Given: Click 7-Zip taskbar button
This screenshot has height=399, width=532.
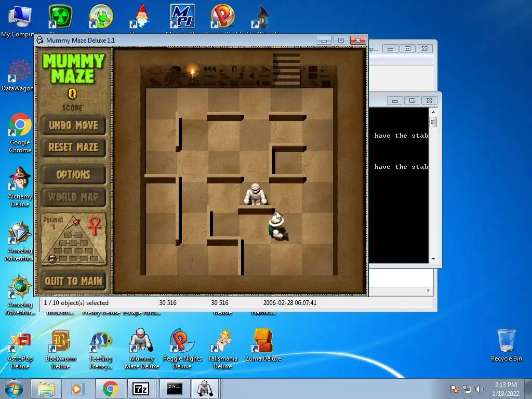Looking at the screenshot, I should [141, 389].
